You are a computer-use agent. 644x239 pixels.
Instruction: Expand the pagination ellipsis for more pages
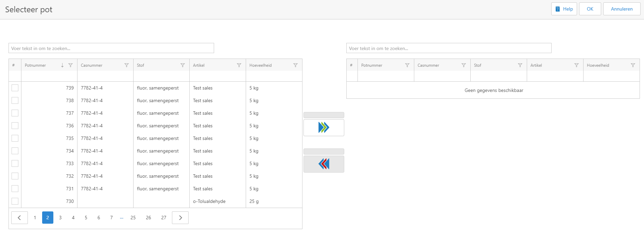122,218
